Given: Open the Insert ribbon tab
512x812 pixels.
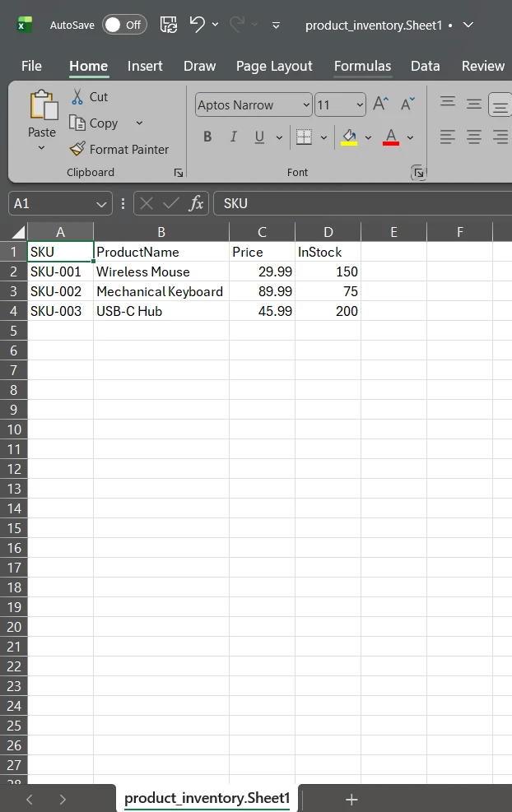Looking at the screenshot, I should pyautogui.click(x=145, y=66).
